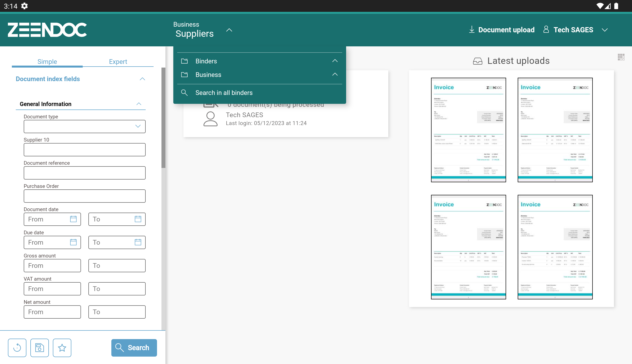Switch to the Expert search tab
Screen dimensions: 632x364
pos(118,61)
